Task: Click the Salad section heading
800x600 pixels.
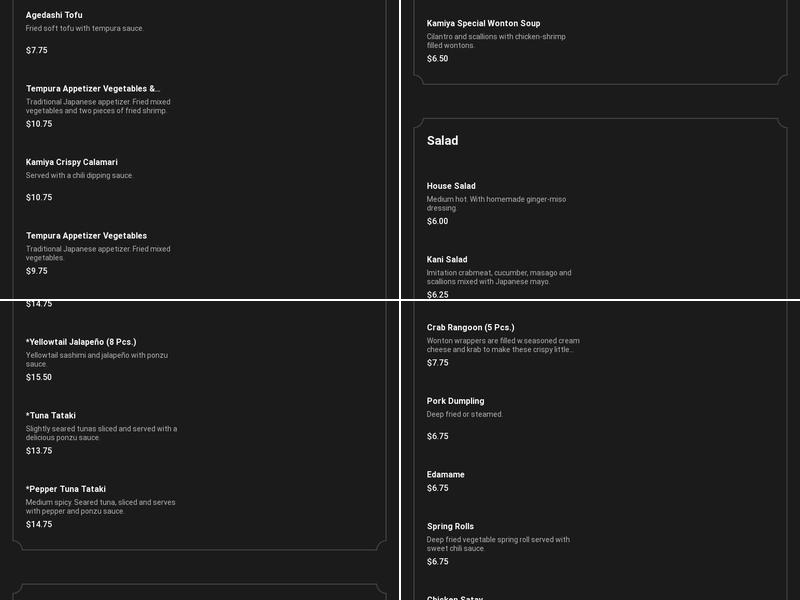Action: 442,141
